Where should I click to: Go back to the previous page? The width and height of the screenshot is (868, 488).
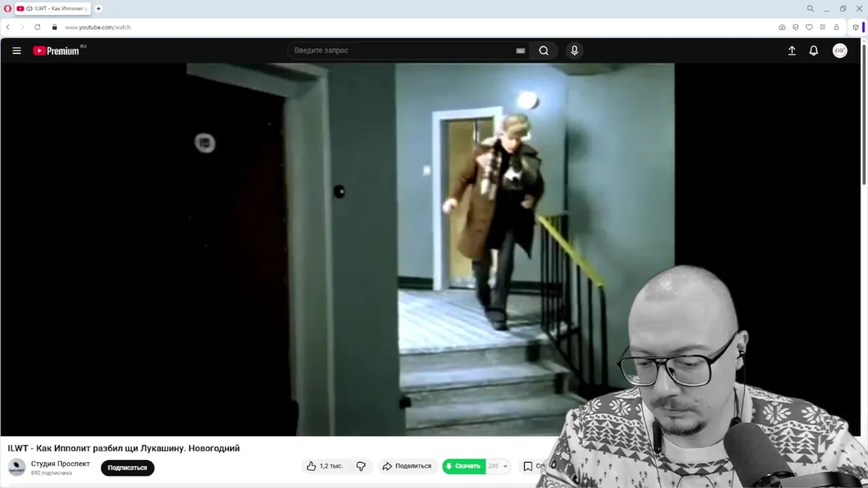(x=7, y=27)
